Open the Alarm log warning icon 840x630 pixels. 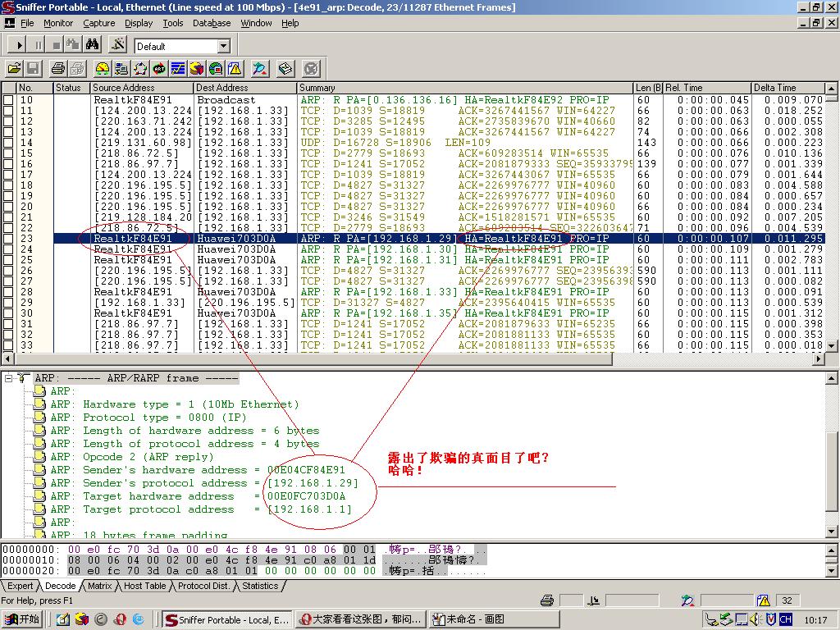pos(235,68)
